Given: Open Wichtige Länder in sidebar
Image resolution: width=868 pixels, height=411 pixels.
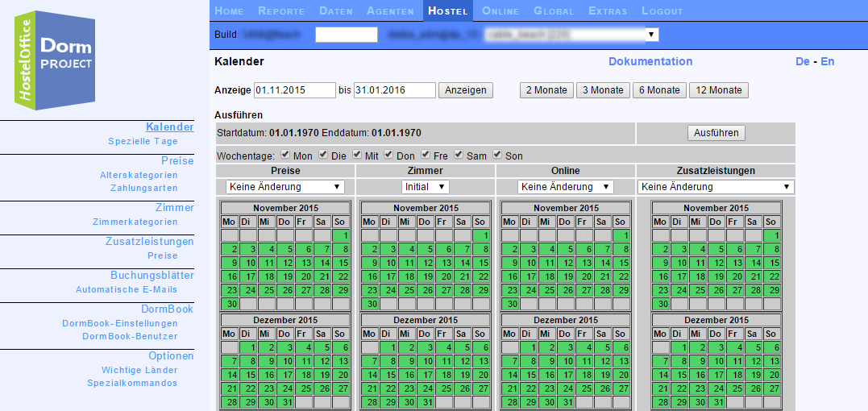Looking at the screenshot, I should (139, 370).
